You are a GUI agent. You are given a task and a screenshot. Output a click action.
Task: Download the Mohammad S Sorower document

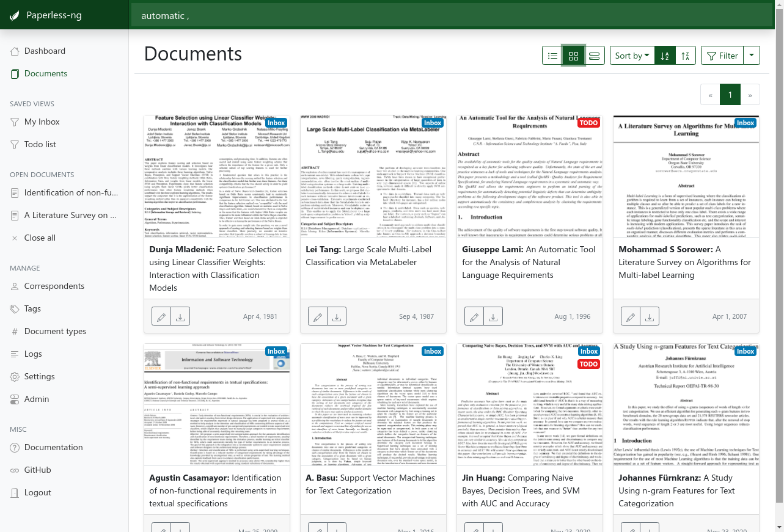click(650, 317)
